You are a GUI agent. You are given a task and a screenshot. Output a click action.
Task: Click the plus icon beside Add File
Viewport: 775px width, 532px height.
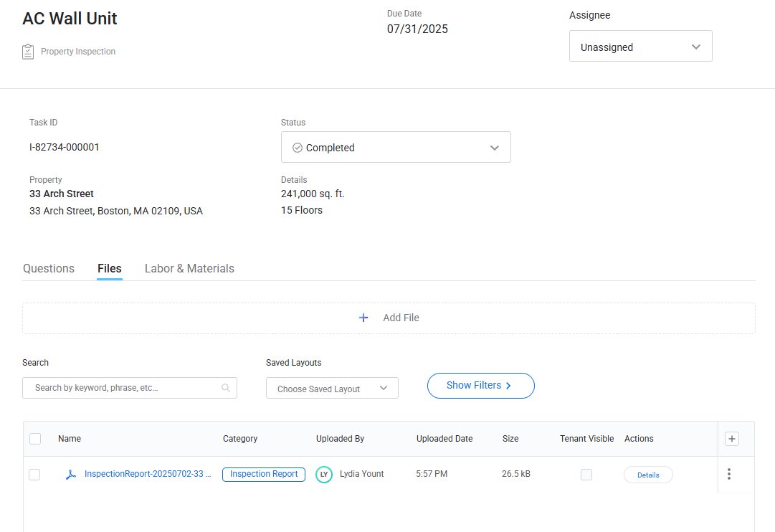pos(363,318)
